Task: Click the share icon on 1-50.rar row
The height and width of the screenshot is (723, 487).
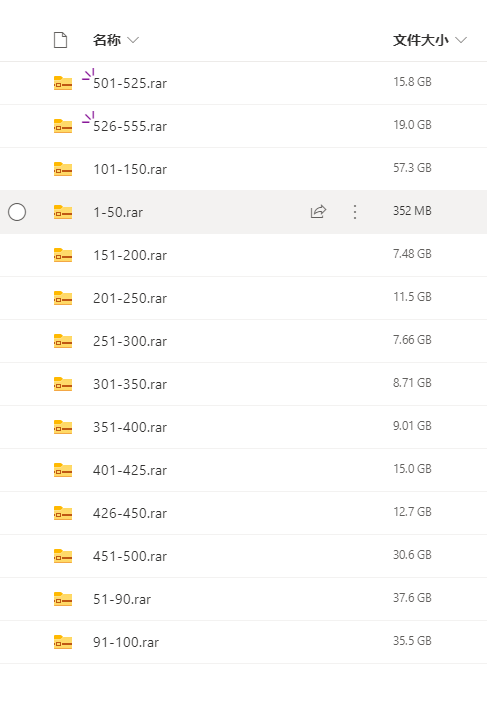Action: pyautogui.click(x=318, y=212)
